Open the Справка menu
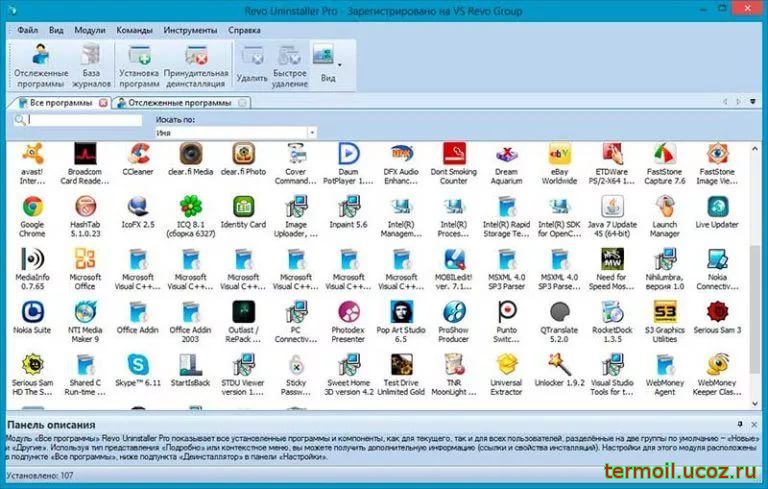768x489 pixels. coord(244,30)
